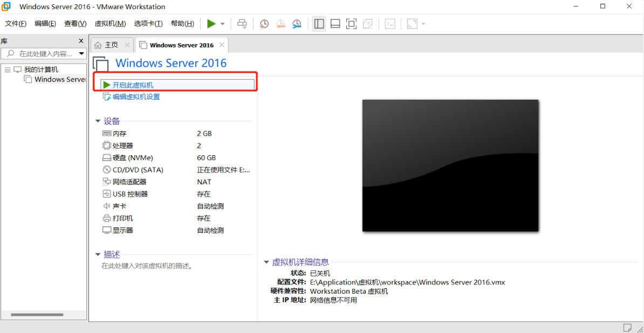The image size is (644, 333).
Task: Click the stretch guest display icon
Action: click(412, 24)
